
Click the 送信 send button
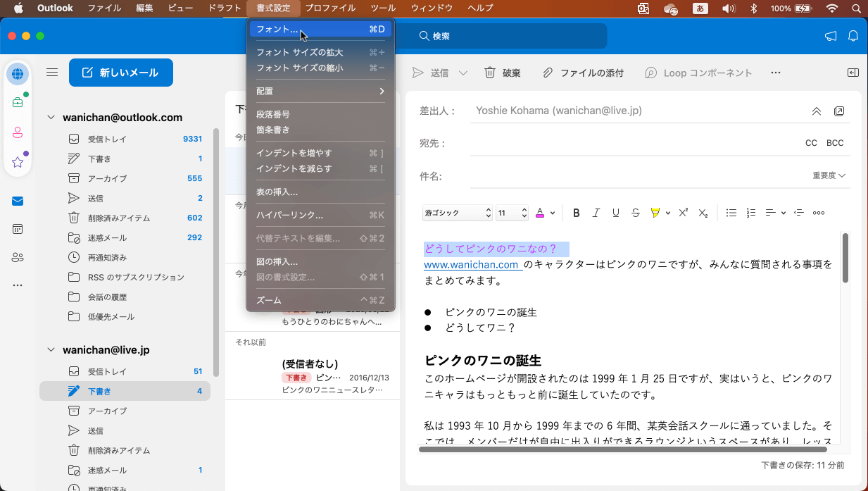[431, 73]
